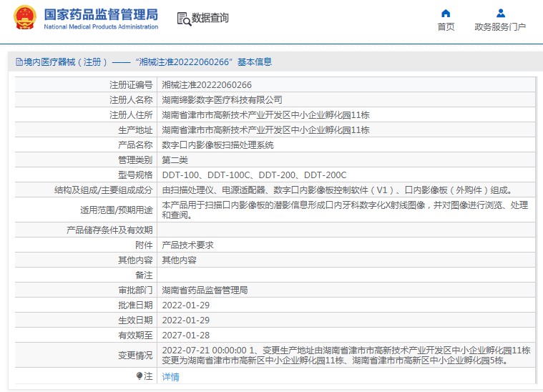Image resolution: width=543 pixels, height=392 pixels.
Task: Open the 数据查询 search icon
Action: coord(184,19)
